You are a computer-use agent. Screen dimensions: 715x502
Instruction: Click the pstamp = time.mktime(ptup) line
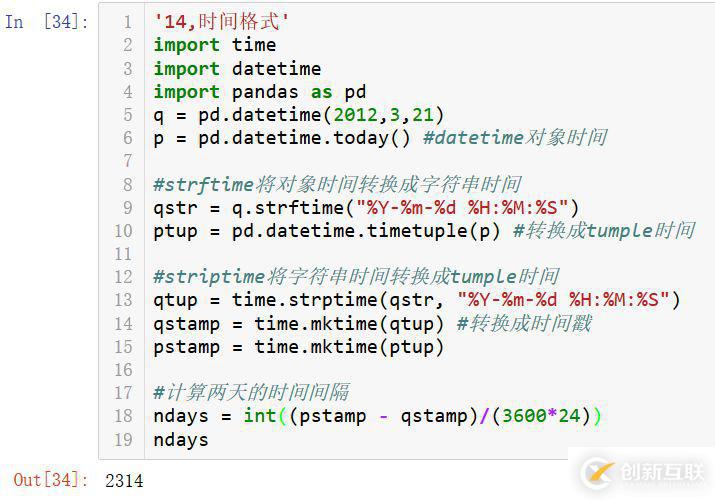click(299, 347)
